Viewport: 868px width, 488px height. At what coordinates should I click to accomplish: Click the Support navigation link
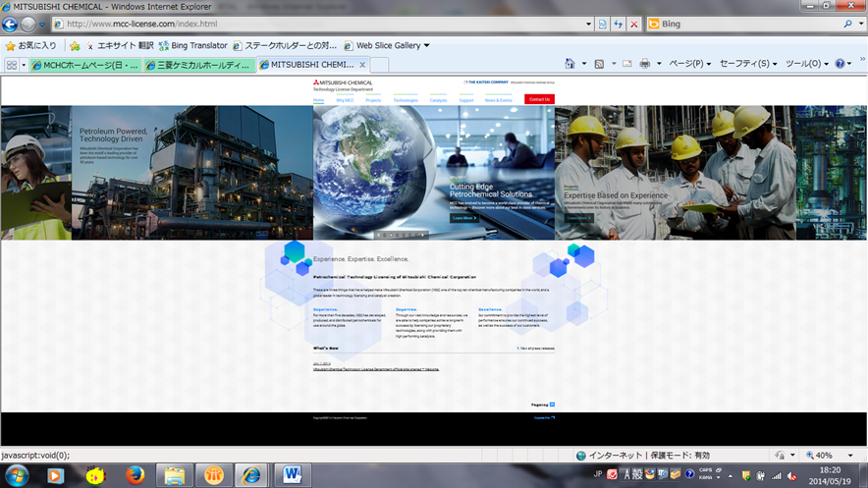coord(466,100)
